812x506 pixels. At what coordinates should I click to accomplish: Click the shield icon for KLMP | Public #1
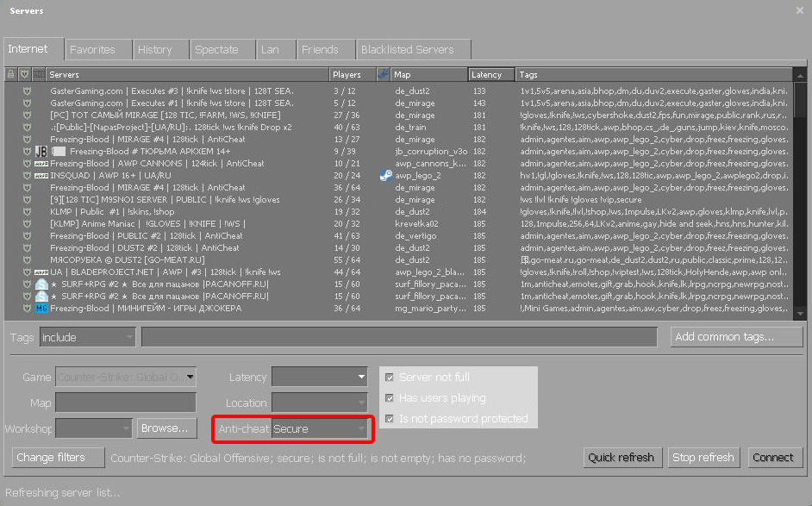pyautogui.click(x=27, y=212)
